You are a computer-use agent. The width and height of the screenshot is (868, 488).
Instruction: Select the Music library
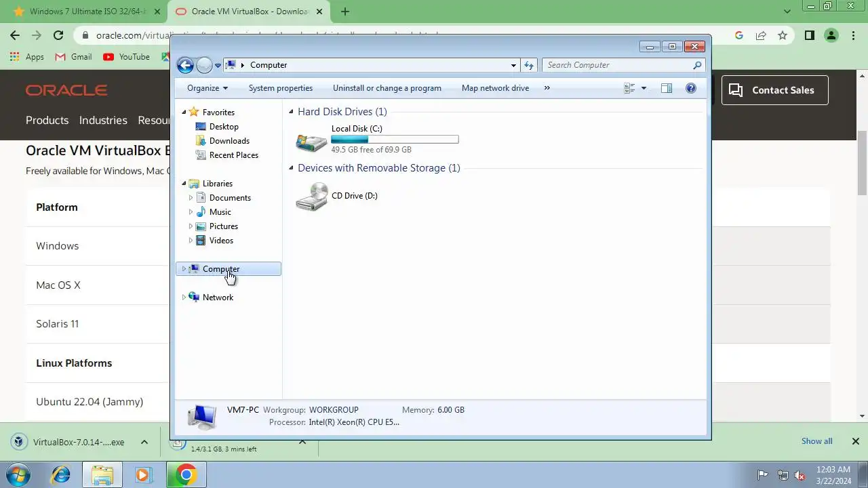pos(220,212)
